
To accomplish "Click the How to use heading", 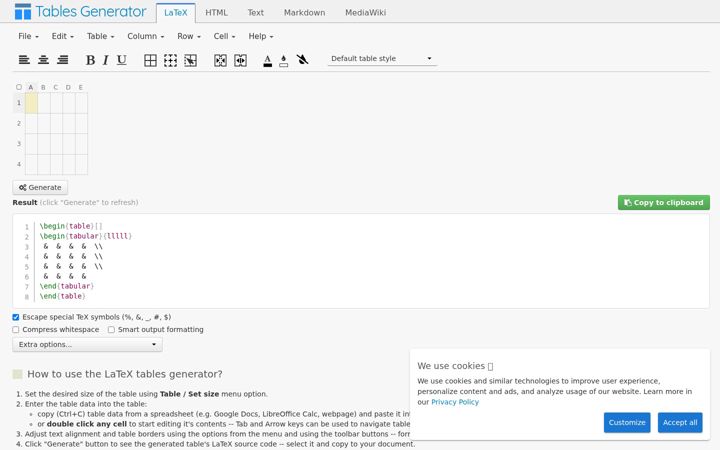I will tap(125, 374).
